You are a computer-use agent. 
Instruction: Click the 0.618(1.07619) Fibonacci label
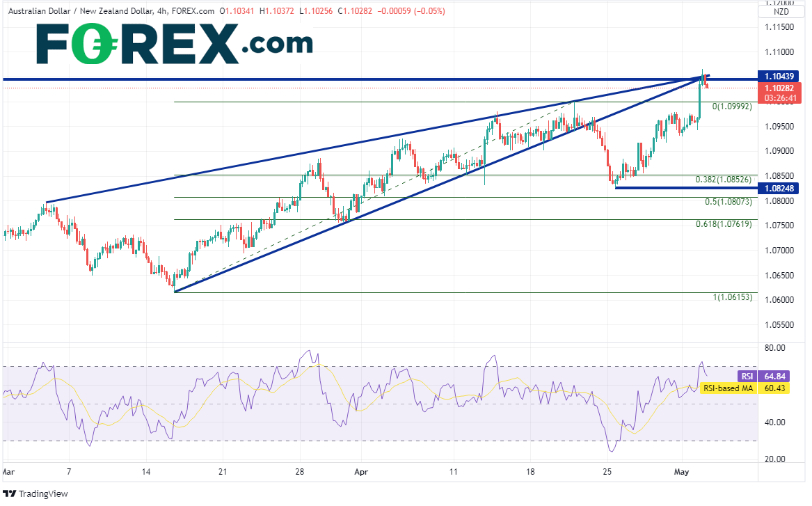(x=724, y=224)
